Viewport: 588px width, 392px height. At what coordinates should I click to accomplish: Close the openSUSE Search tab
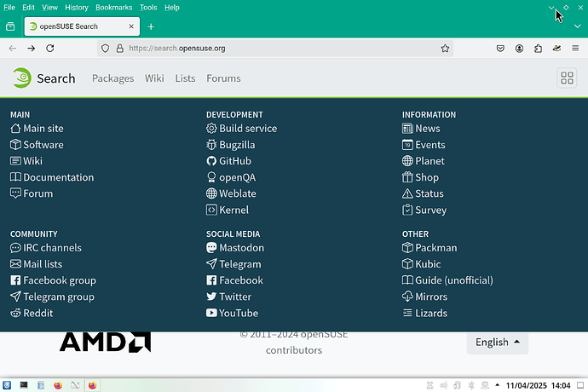tap(131, 26)
